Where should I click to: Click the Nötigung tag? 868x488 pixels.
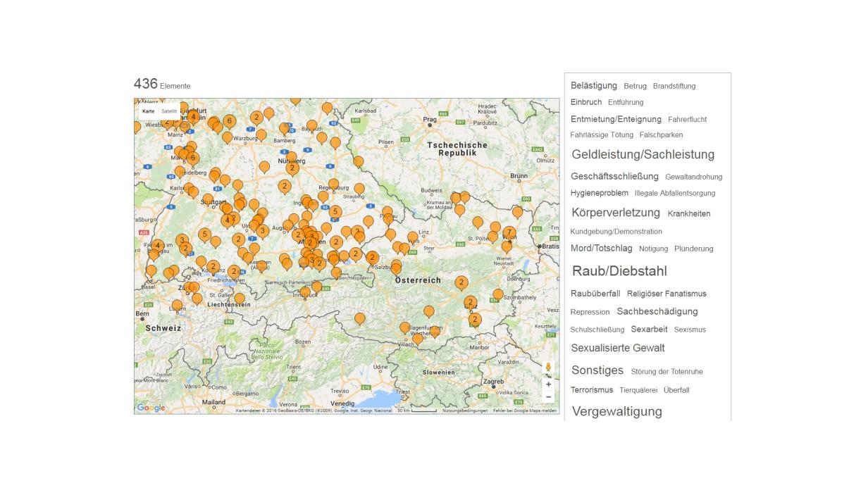[653, 249]
